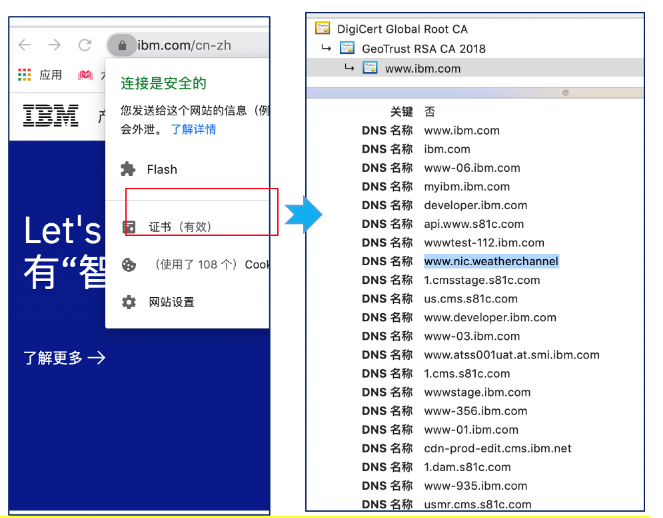Click DNS name ibm.com entry
Screen dimensions: 663x518
(447, 149)
